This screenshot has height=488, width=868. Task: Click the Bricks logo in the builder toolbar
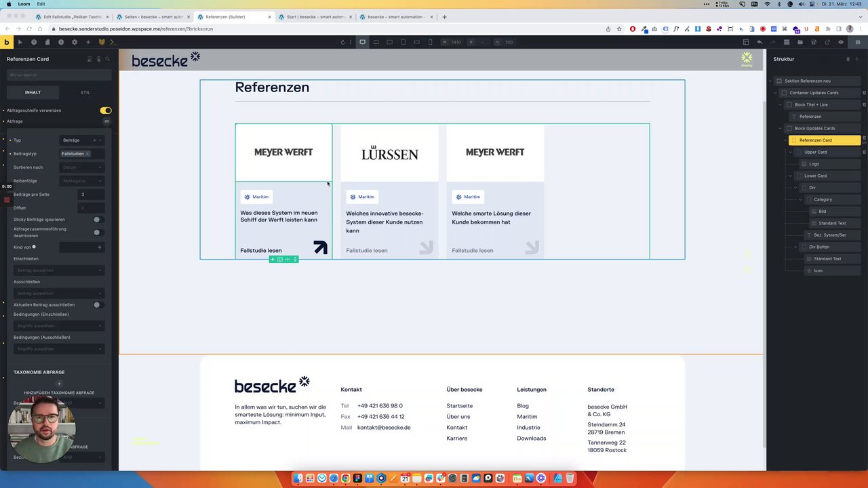coord(7,42)
